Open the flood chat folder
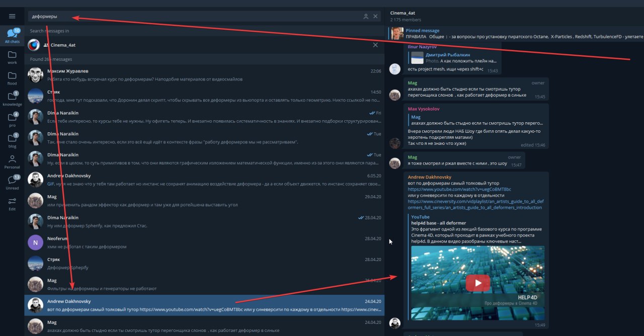 [x=12, y=78]
